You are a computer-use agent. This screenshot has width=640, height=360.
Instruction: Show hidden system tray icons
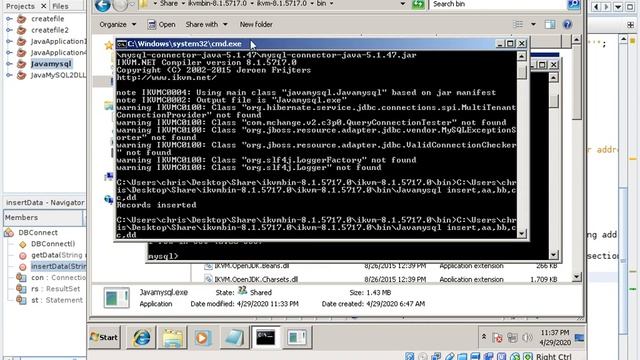click(x=484, y=337)
